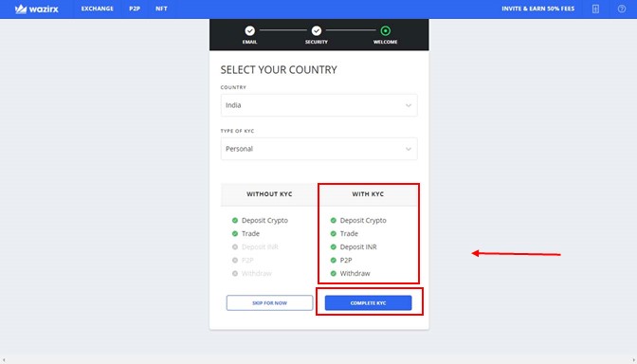
Task: Click the green check beside Deposit INR
Action: pos(333,247)
